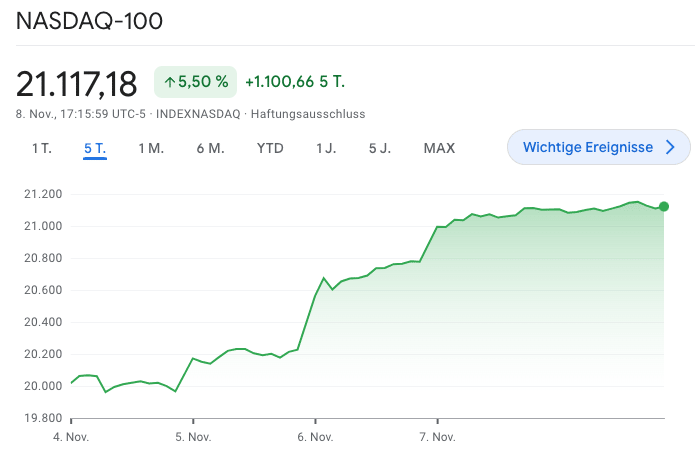Click the 5,50 % change badge
Screen dimensions: 695x455
tap(195, 82)
